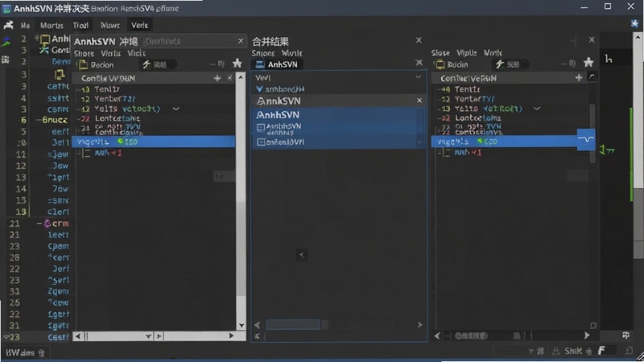The height and width of the screenshot is (362, 644).
Task: Click the arrow icon below middle panel scrollbar
Action: (x=257, y=336)
